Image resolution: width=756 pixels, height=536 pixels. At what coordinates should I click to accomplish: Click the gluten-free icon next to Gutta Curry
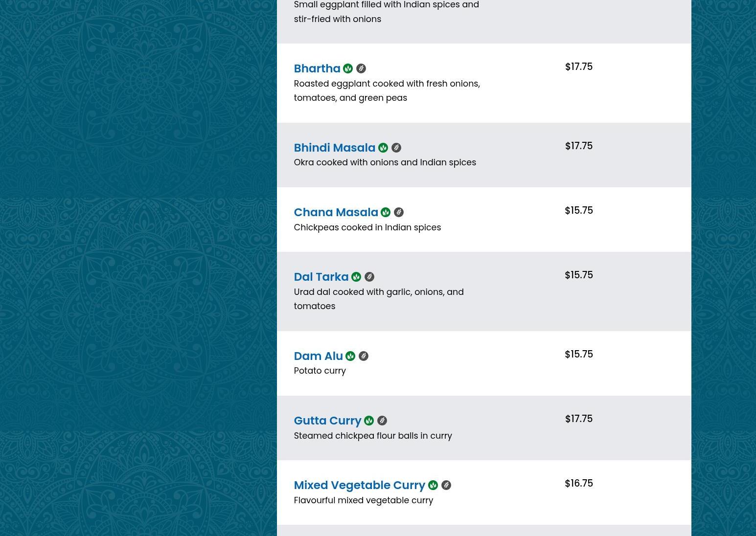click(382, 421)
